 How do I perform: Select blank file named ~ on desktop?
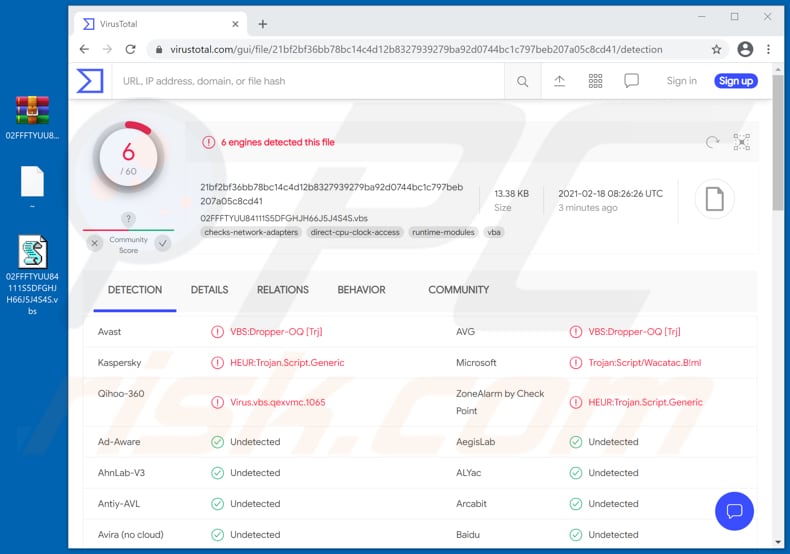pos(32,187)
